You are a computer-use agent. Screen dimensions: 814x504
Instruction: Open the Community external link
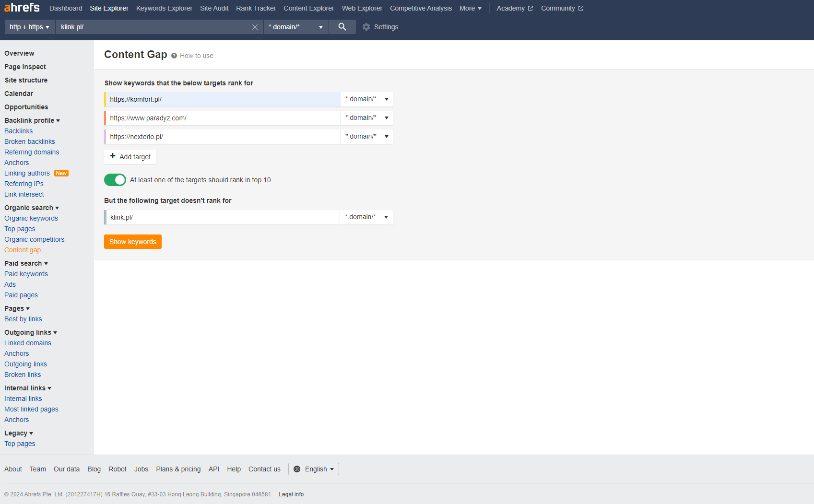[562, 8]
